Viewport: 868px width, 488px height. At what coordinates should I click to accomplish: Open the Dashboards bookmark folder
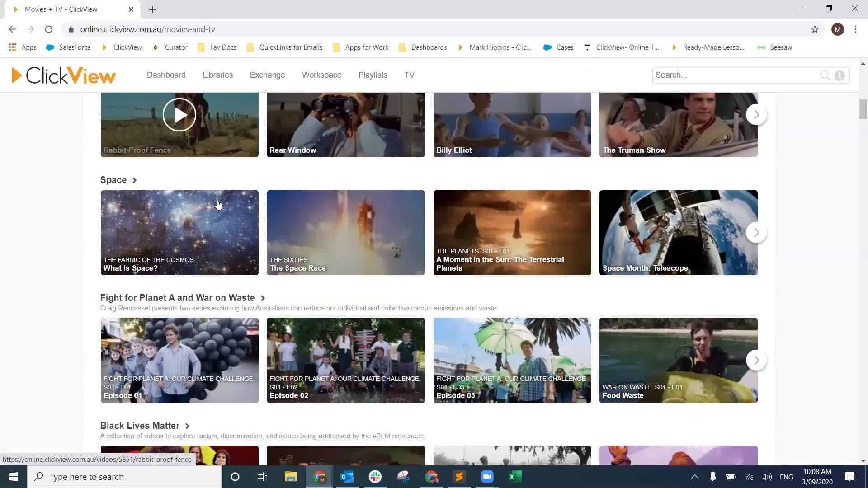423,47
